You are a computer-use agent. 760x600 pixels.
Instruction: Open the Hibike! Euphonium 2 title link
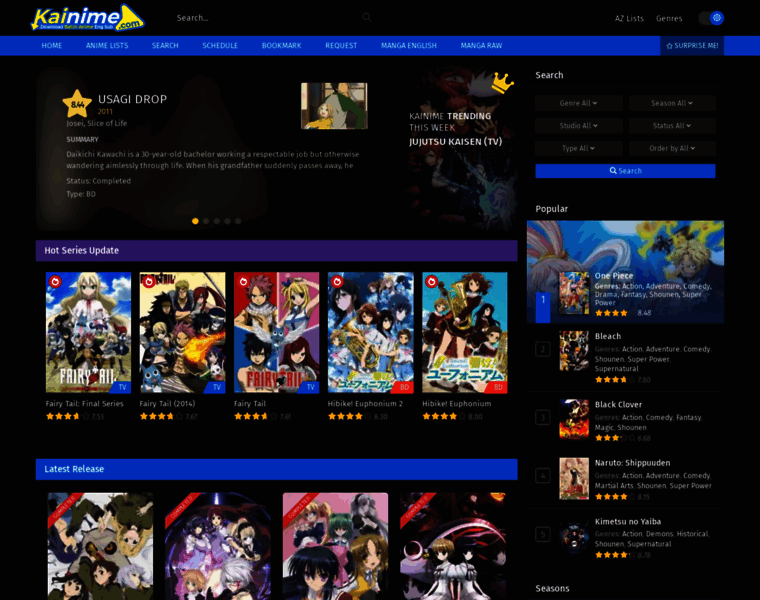[x=365, y=403]
